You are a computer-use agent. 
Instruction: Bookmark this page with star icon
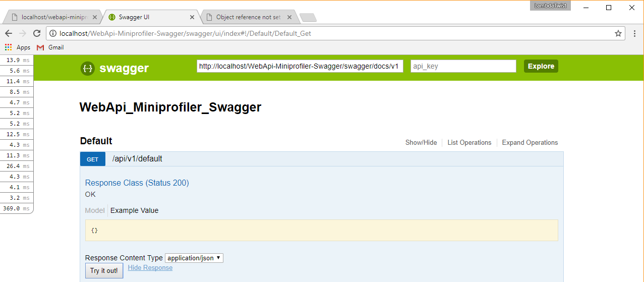(618, 33)
